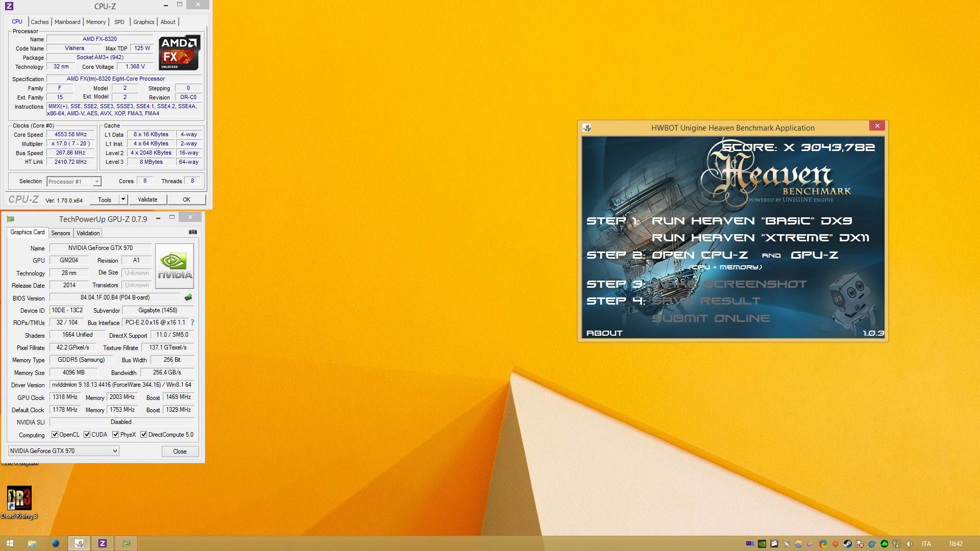
Task: Click the FPS counter tray icon
Action: coord(750,543)
